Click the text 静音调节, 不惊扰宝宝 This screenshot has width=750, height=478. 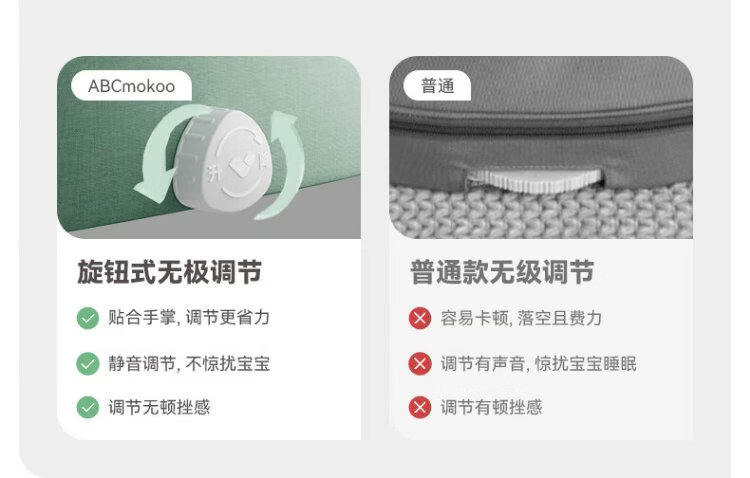point(189,364)
